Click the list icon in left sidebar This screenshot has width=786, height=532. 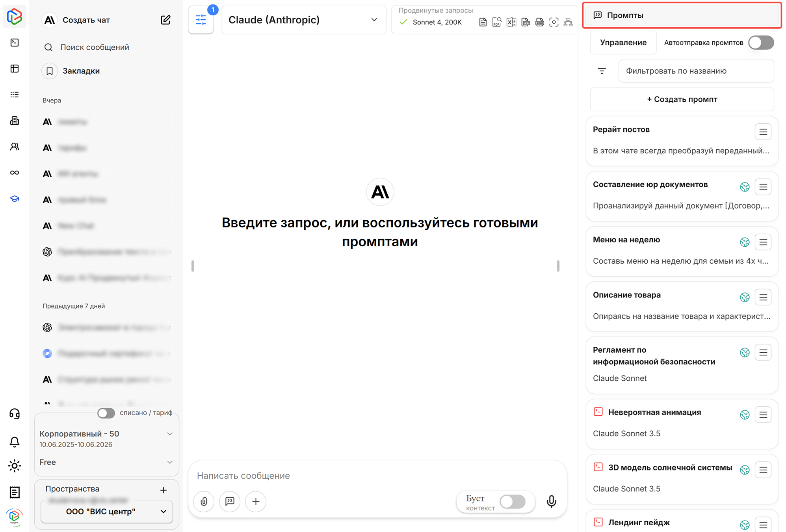click(x=15, y=95)
